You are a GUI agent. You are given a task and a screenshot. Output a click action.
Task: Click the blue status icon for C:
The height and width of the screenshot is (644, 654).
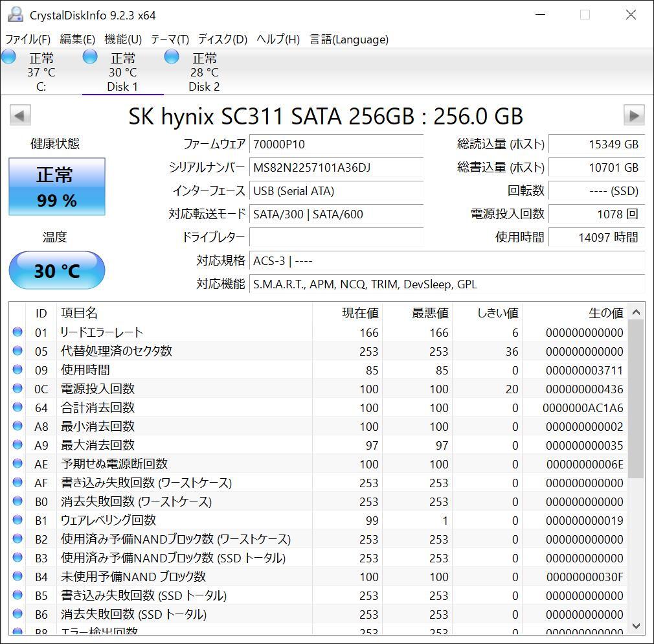click(8, 57)
